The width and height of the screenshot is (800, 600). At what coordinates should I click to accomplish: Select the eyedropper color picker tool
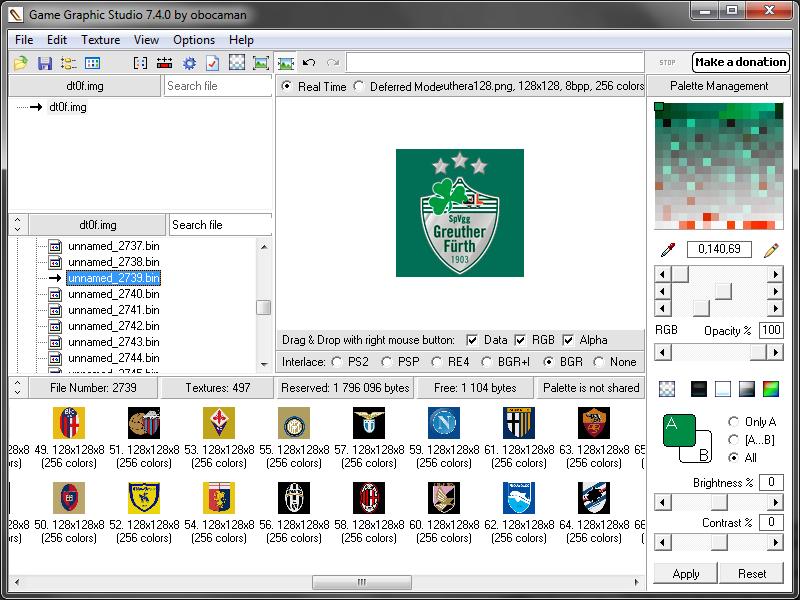pyautogui.click(x=668, y=249)
